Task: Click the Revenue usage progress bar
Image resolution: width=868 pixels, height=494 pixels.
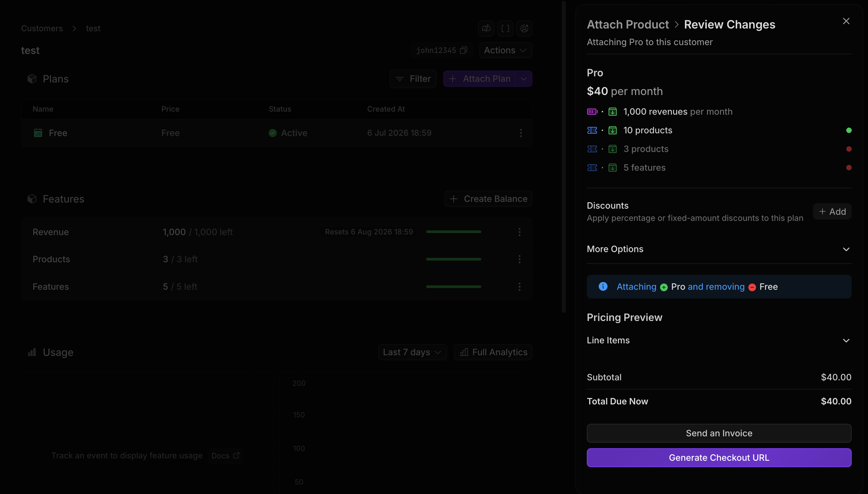Action: click(x=454, y=232)
